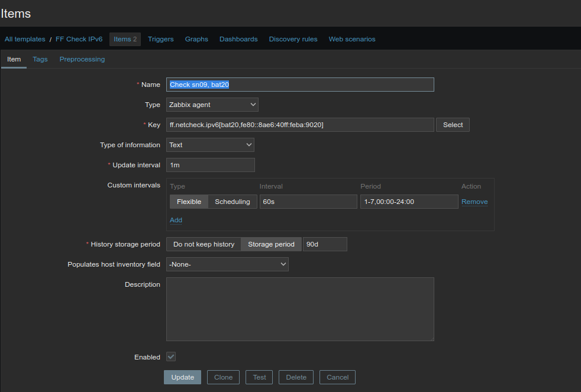Image resolution: width=581 pixels, height=392 pixels.
Task: Open Populates host inventory field dropdown
Action: click(227, 264)
